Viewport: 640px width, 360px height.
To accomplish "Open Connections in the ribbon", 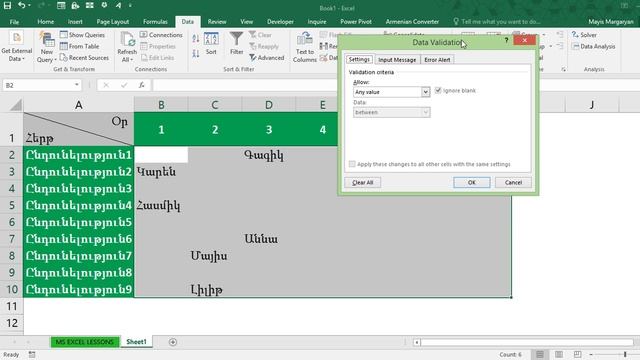I will [x=161, y=35].
